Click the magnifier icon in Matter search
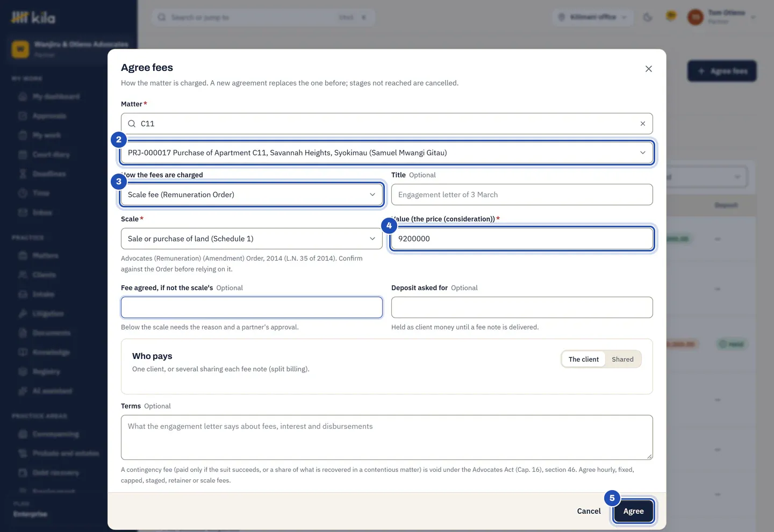This screenshot has width=774, height=532. point(132,124)
